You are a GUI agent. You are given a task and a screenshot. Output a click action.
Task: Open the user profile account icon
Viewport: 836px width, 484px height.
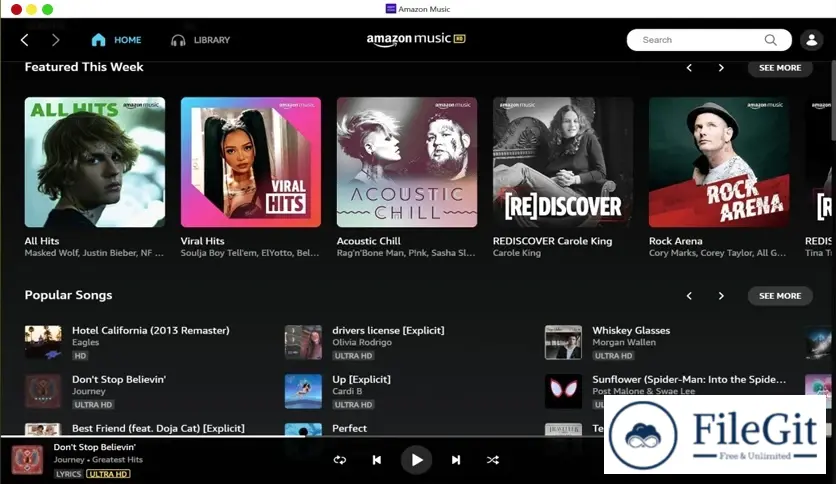pos(811,40)
